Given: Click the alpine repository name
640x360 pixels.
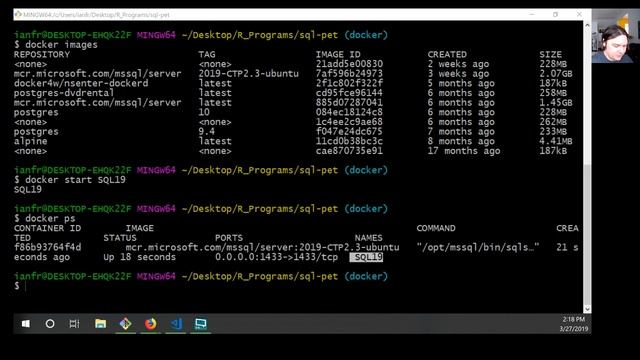Looking at the screenshot, I should click(31, 141).
